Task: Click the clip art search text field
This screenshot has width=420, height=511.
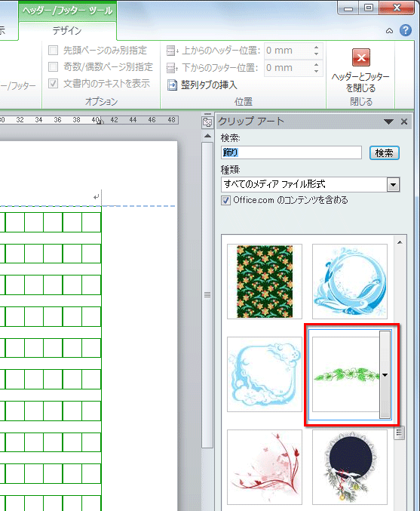Action: (x=291, y=152)
